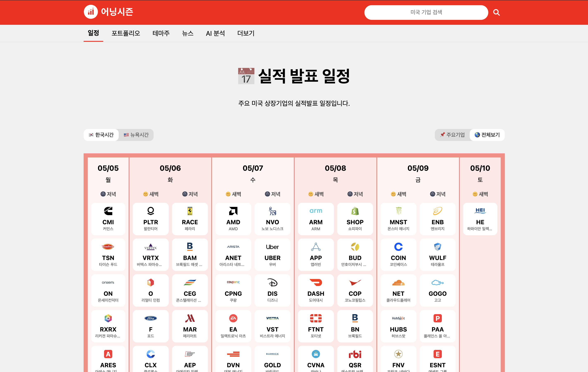
Task: Open the BAM Brookfield Asset logo card
Action: pyautogui.click(x=190, y=254)
